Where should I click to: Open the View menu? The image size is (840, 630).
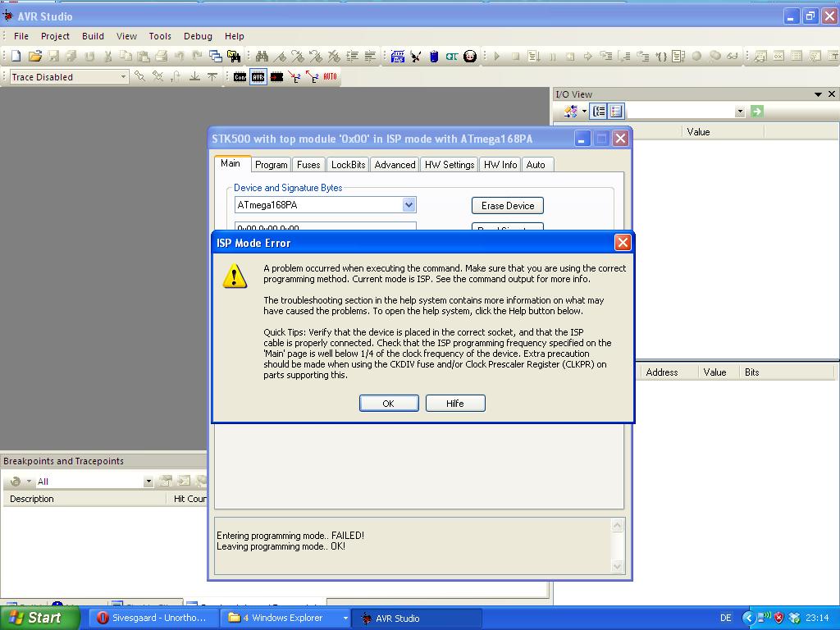[x=126, y=36]
